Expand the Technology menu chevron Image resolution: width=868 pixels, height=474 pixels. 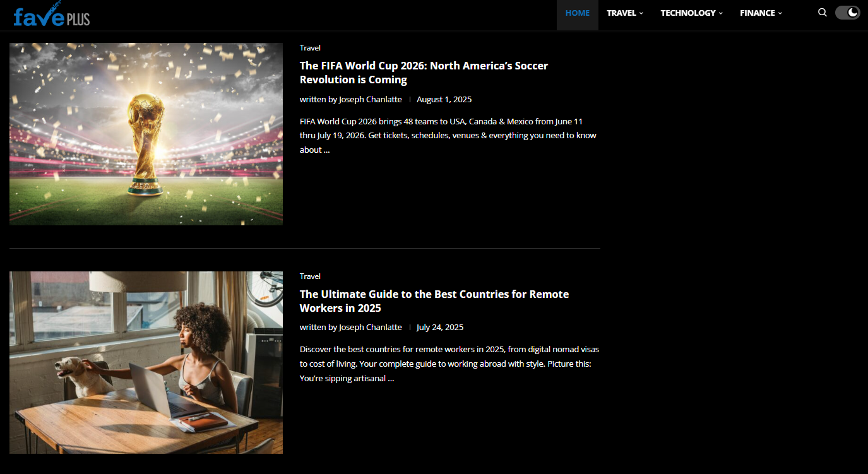tap(721, 13)
